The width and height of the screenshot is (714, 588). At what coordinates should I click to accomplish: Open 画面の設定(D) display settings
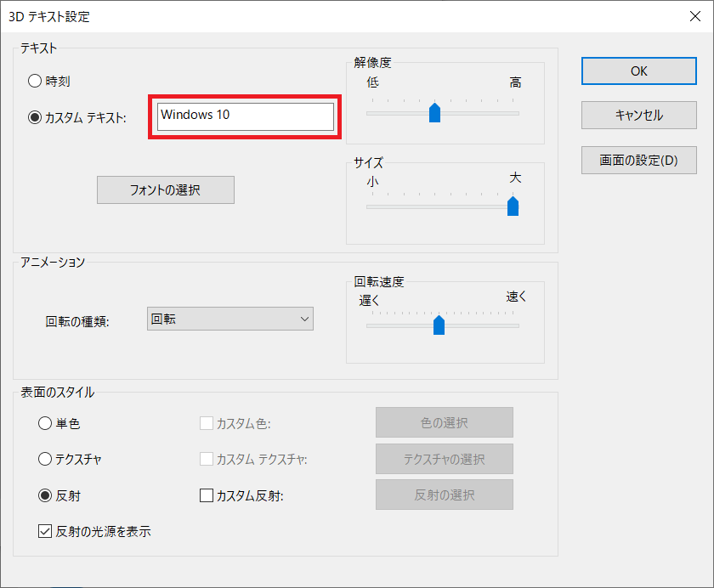(x=639, y=161)
